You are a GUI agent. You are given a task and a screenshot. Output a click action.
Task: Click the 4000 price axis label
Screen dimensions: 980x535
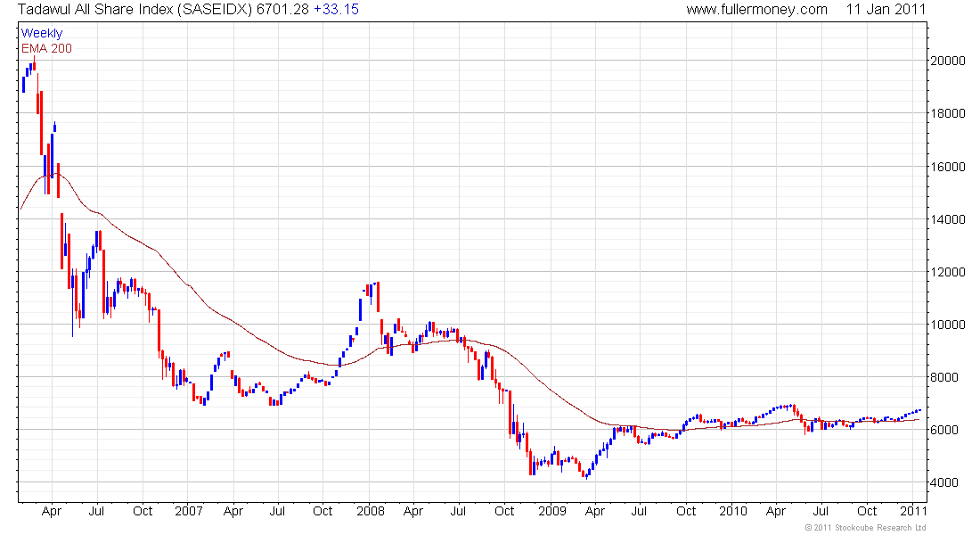pyautogui.click(x=944, y=481)
